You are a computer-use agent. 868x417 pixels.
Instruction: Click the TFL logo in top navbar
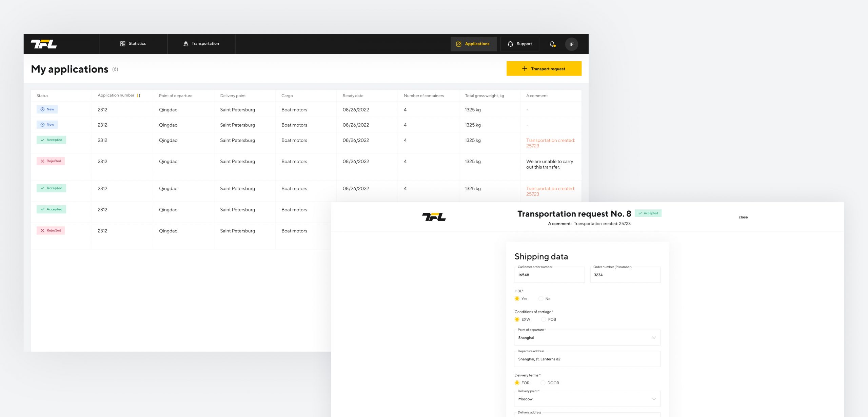point(44,44)
